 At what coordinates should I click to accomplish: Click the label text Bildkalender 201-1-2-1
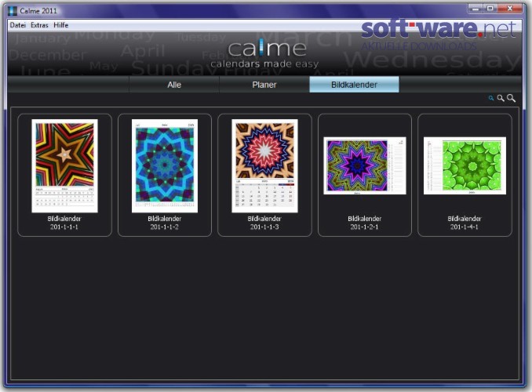pos(364,223)
